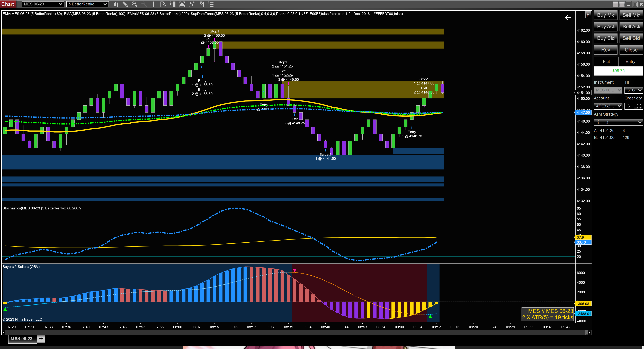
Task: Open the Chart Trader Instrument dropdown
Action: point(608,90)
